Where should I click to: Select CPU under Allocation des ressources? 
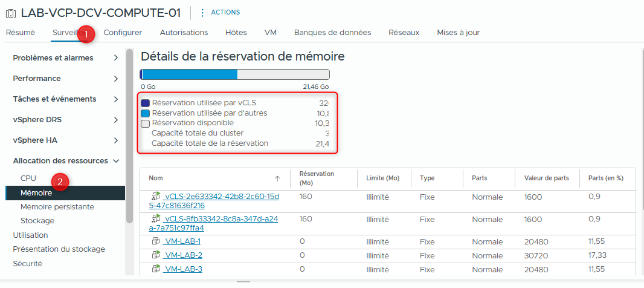[28, 178]
